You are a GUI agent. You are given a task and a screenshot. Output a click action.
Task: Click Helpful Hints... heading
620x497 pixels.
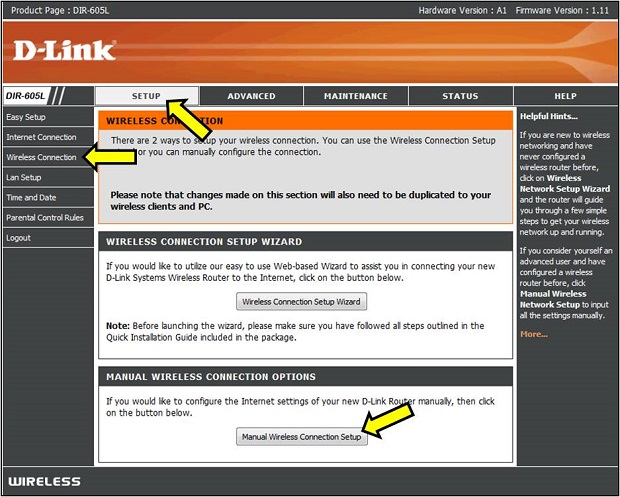coord(549,116)
